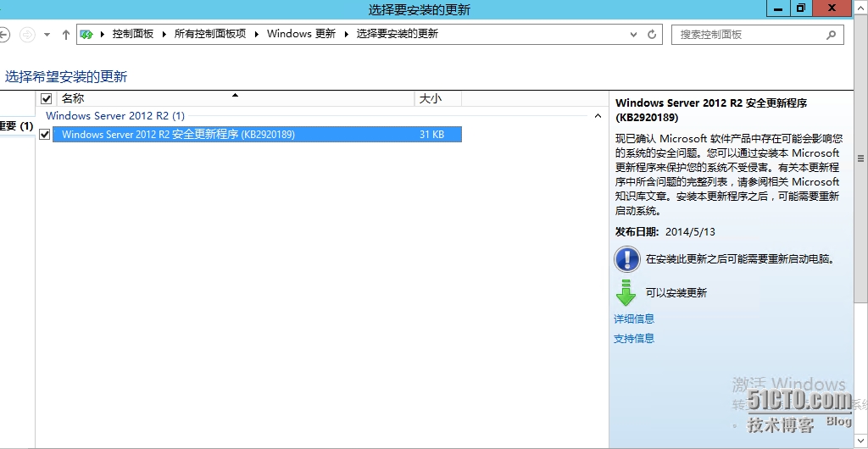This screenshot has width=868, height=449.
Task: Go up one level with up arrow
Action: point(66,35)
